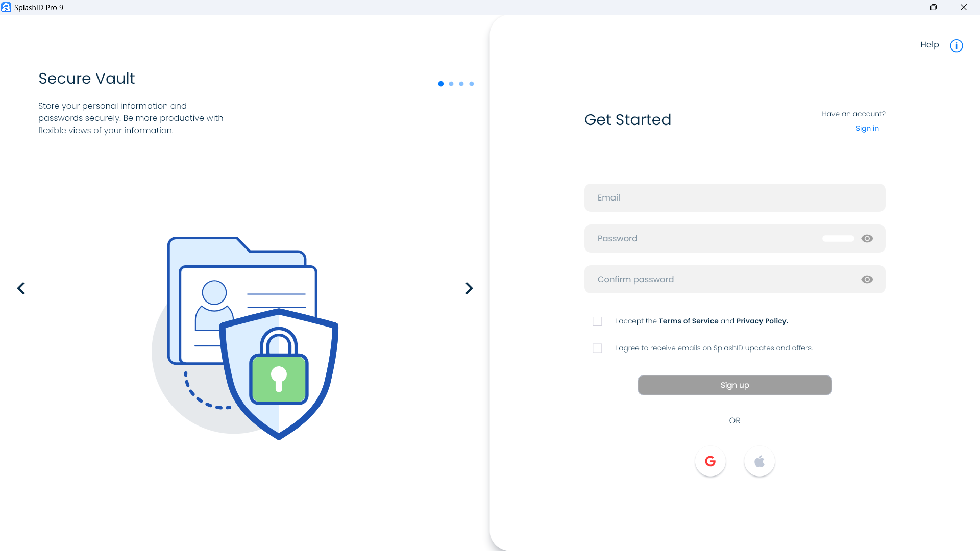The height and width of the screenshot is (551, 980).
Task: Sign up with the Apple icon
Action: [759, 461]
